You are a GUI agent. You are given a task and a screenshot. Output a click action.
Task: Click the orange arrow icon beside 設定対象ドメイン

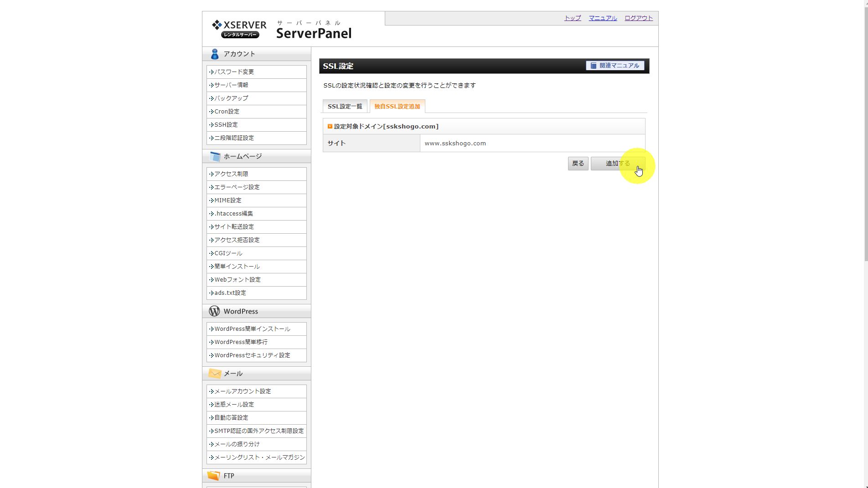click(x=330, y=127)
